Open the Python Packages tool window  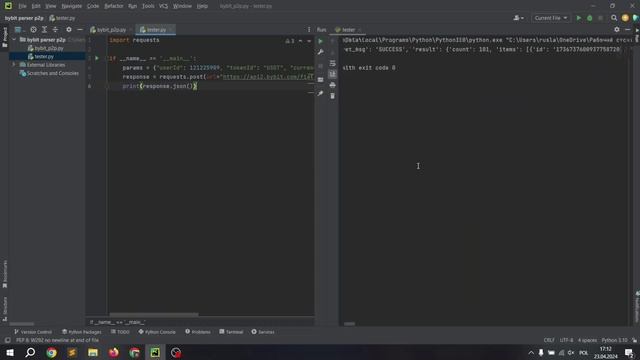(x=82, y=332)
